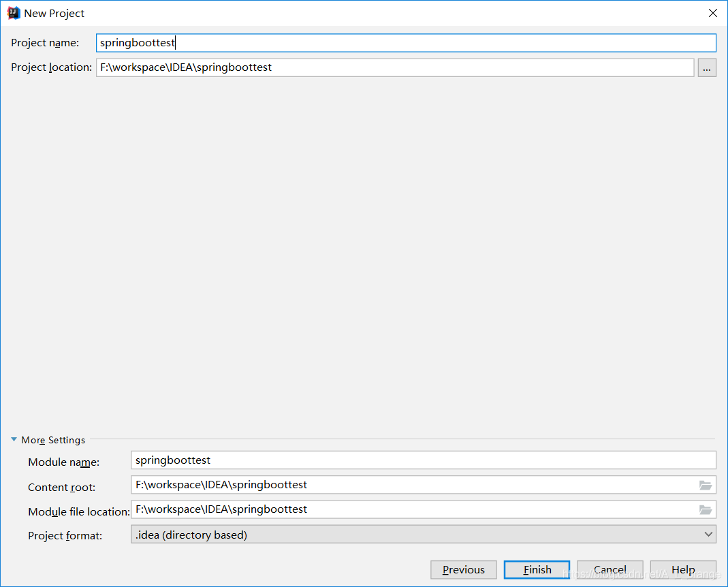Click the Project name label
This screenshot has width=728, height=587.
45,43
